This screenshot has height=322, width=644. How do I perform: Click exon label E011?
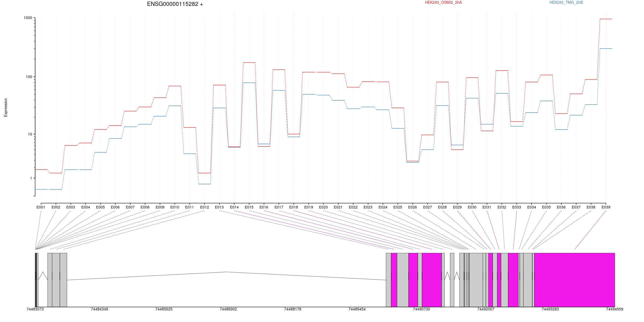click(x=189, y=207)
